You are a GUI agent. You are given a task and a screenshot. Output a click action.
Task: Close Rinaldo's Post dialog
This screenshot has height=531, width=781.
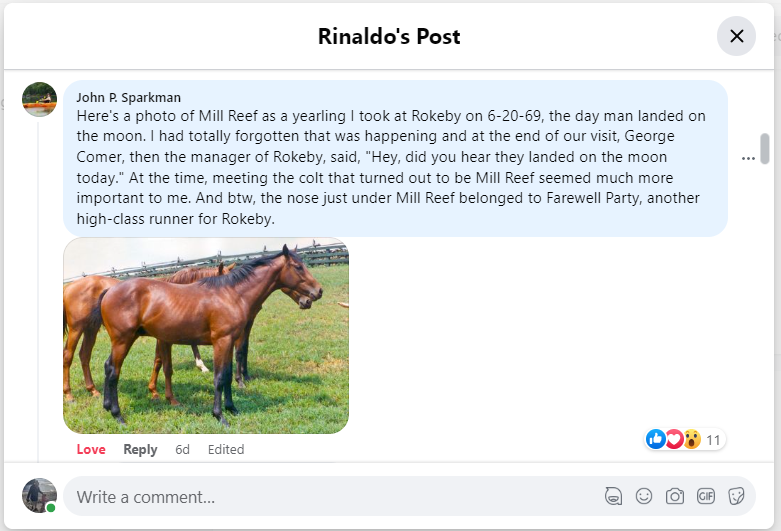coord(736,37)
